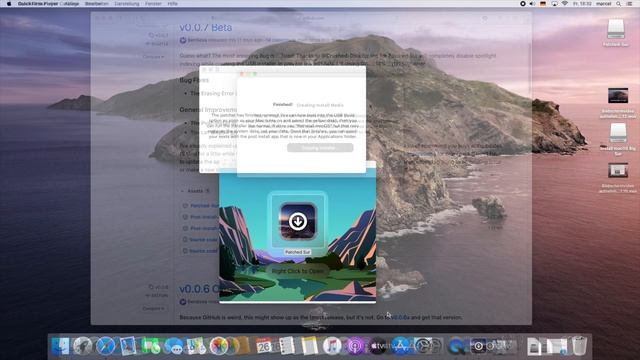The width and height of the screenshot is (640, 360).
Task: Open Calendar icon showing 26
Action: pyautogui.click(x=264, y=346)
